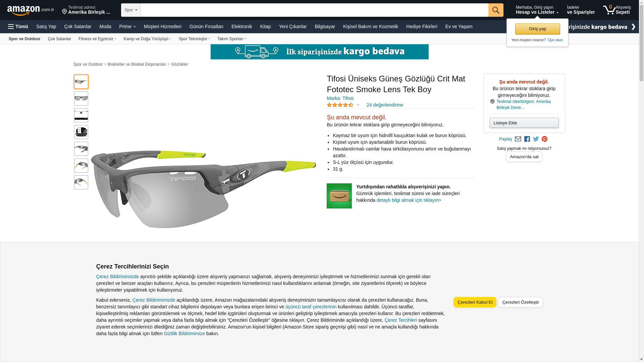Image resolution: width=644 pixels, height=362 pixels.
Task: Click the search magnifier button
Action: (496, 10)
